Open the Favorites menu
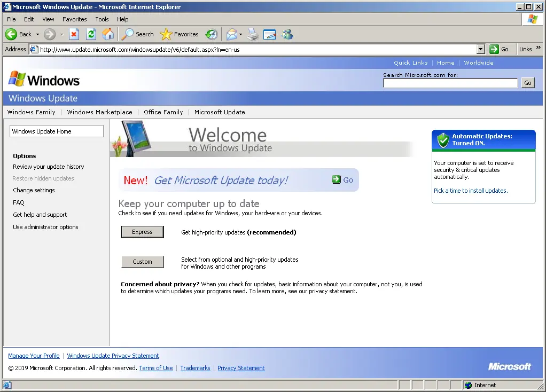 74,19
